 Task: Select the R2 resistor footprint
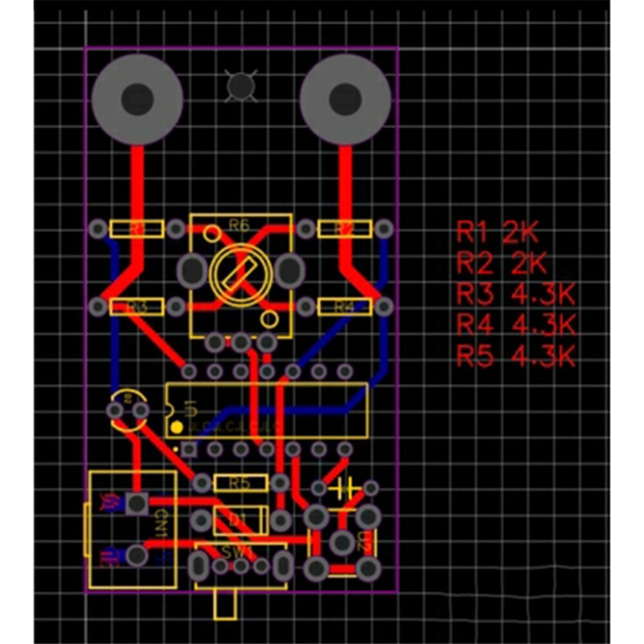345,229
